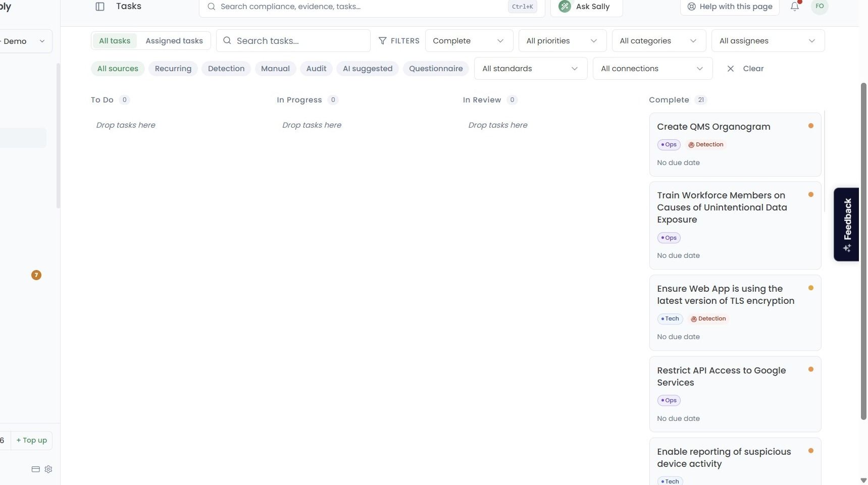Click the FILTERS label

[x=405, y=41]
